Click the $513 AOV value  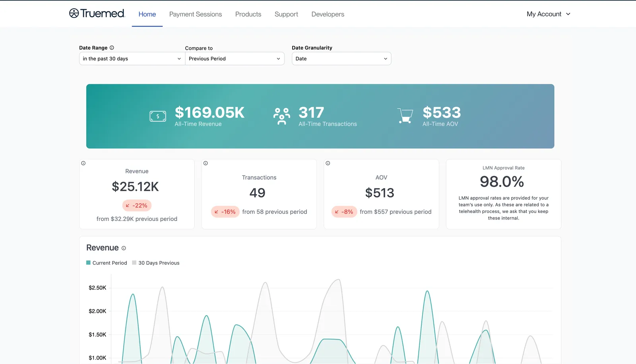click(380, 193)
